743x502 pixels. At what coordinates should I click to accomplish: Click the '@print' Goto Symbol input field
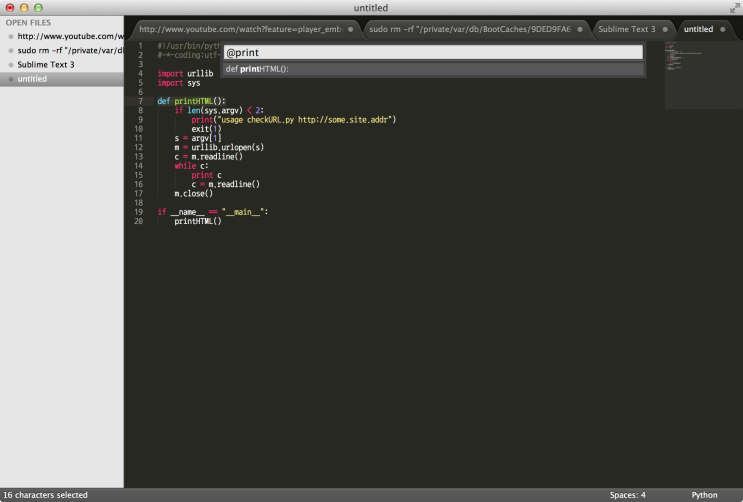(433, 52)
